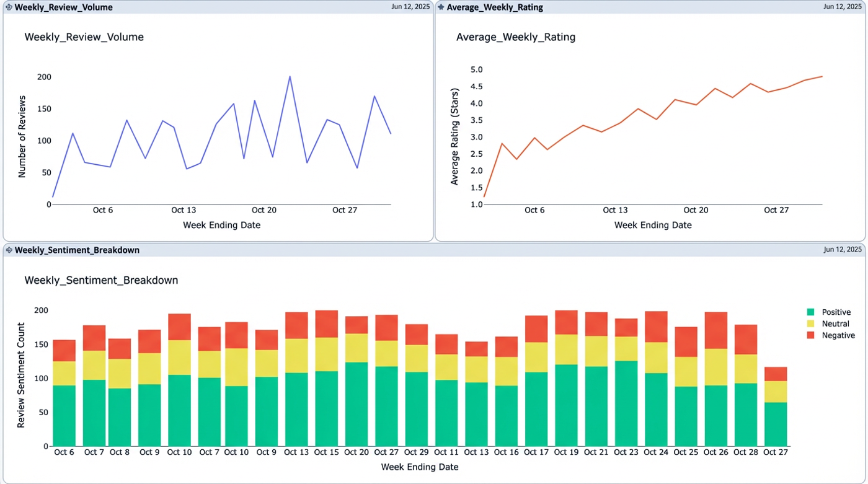Click the "Oct 24" label under the sentiment bars
The height and width of the screenshot is (484, 868).
coord(656,452)
